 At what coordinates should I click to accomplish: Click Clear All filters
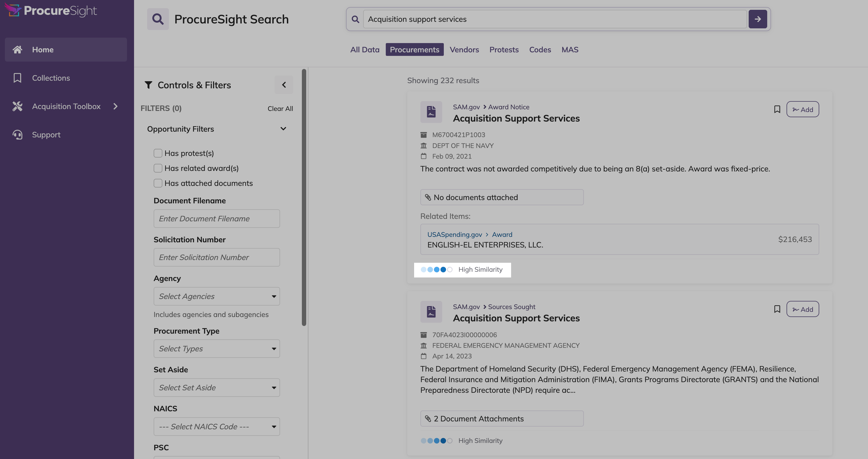[280, 108]
